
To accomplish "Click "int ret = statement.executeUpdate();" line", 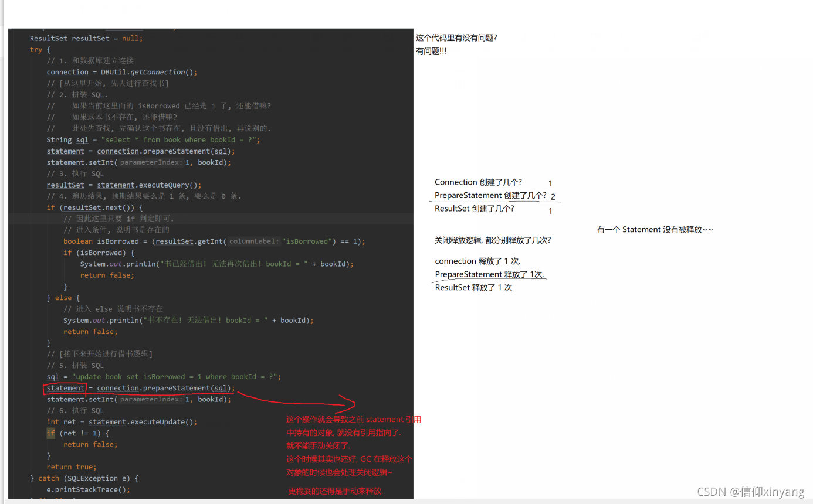I will [x=122, y=422].
